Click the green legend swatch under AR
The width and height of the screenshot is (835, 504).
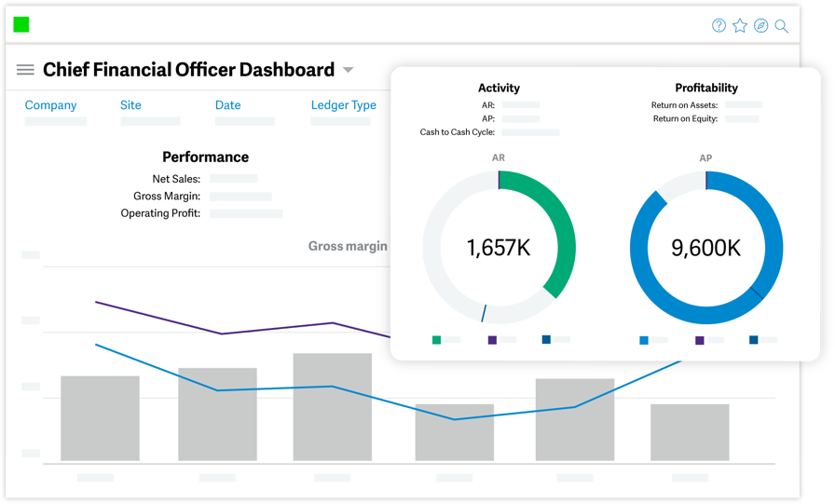[437, 340]
